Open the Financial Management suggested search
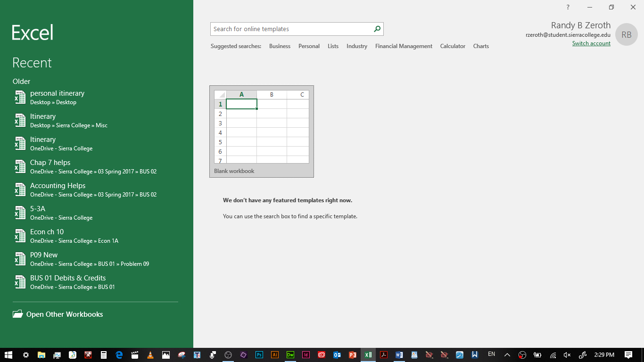644x362 pixels. point(404,46)
